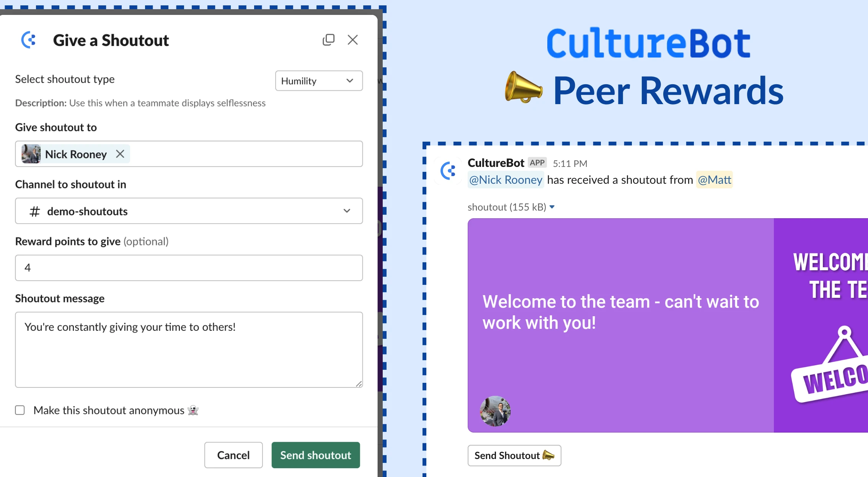This screenshot has height=477, width=868.
Task: Click the Cancel button
Action: point(233,455)
